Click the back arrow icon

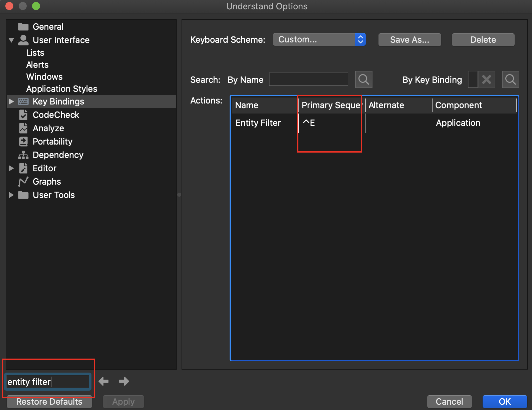[x=103, y=381]
